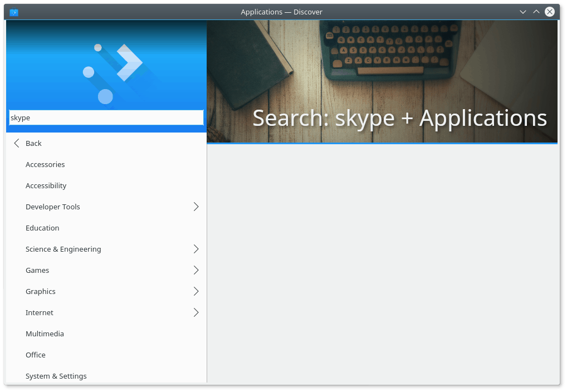Open the Accessibility category
This screenshot has height=392, width=567.
click(x=106, y=185)
